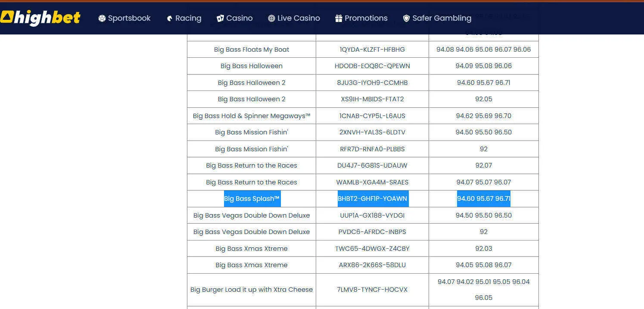Click the Big Bass Halloween game name
Viewport: 644px width, 309px height.
pos(252,66)
